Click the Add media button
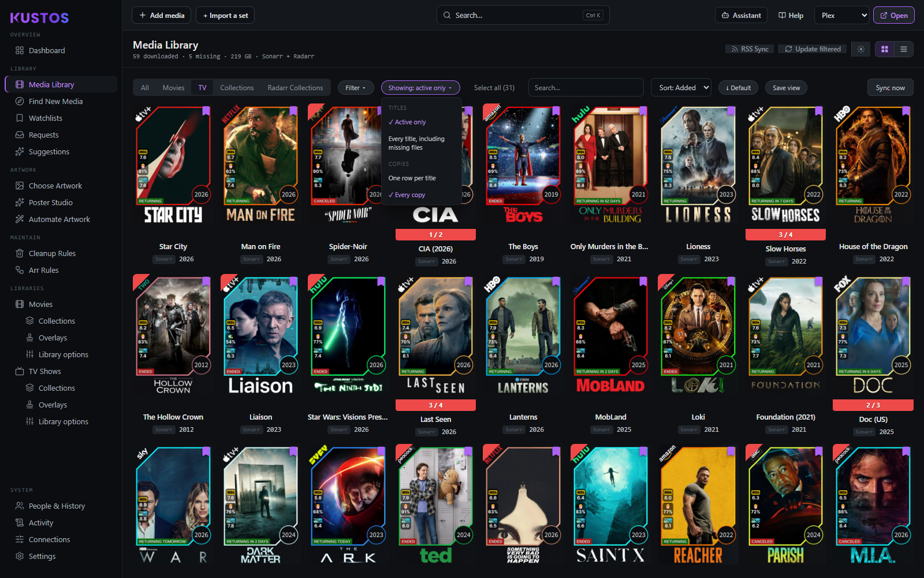Viewport: 924px width, 578px height. click(162, 16)
